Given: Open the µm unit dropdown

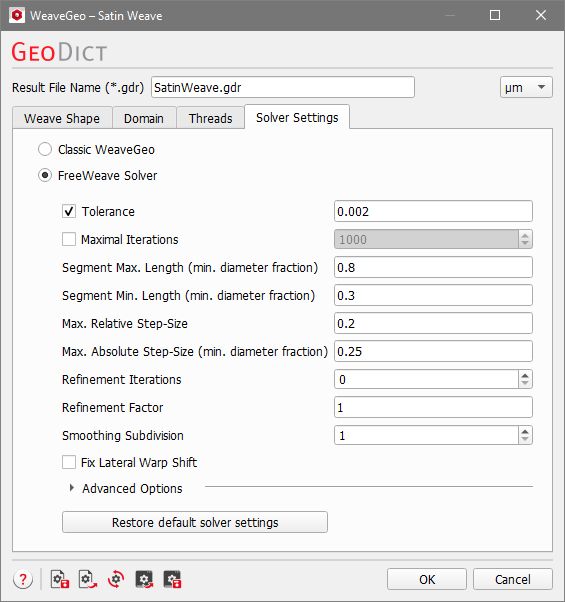Looking at the screenshot, I should (x=526, y=87).
